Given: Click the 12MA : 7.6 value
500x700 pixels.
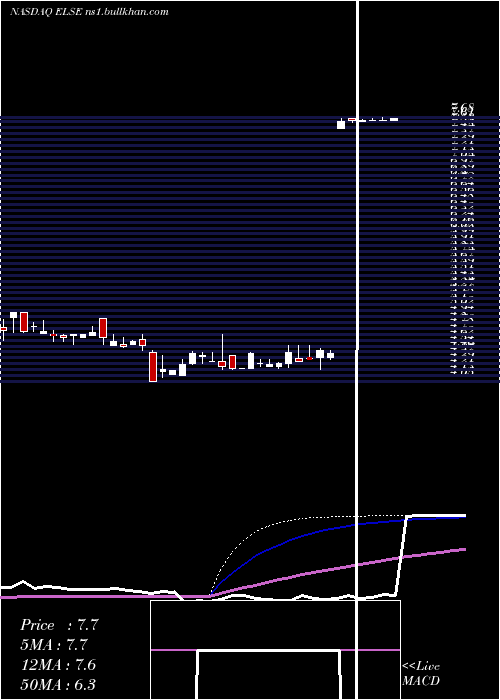Looking at the screenshot, I should tap(58, 665).
